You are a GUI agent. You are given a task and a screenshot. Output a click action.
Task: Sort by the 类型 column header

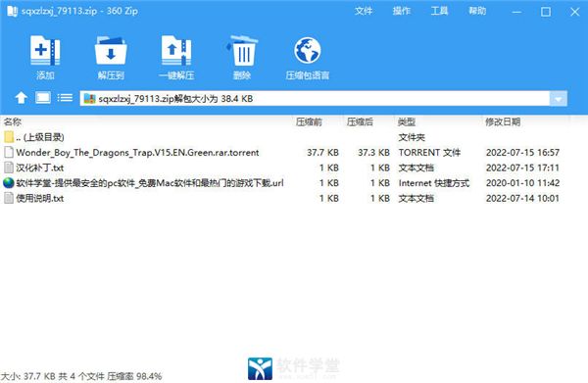pyautogui.click(x=407, y=121)
